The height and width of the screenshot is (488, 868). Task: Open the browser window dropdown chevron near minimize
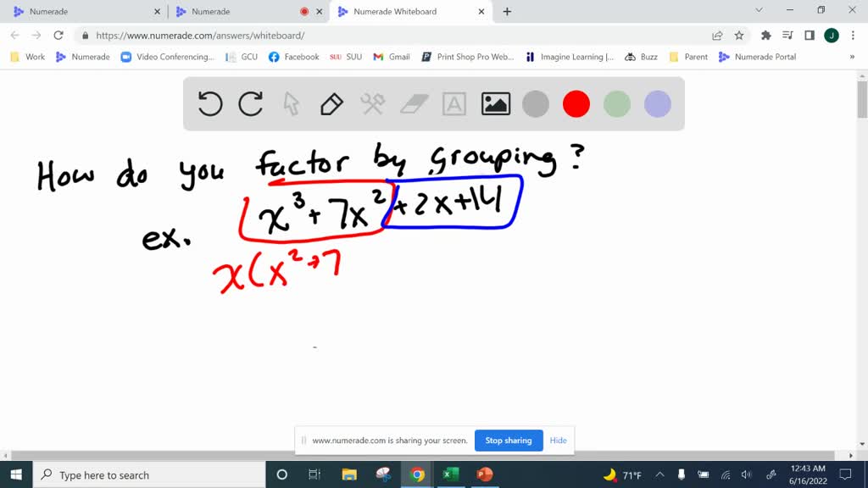(x=759, y=10)
